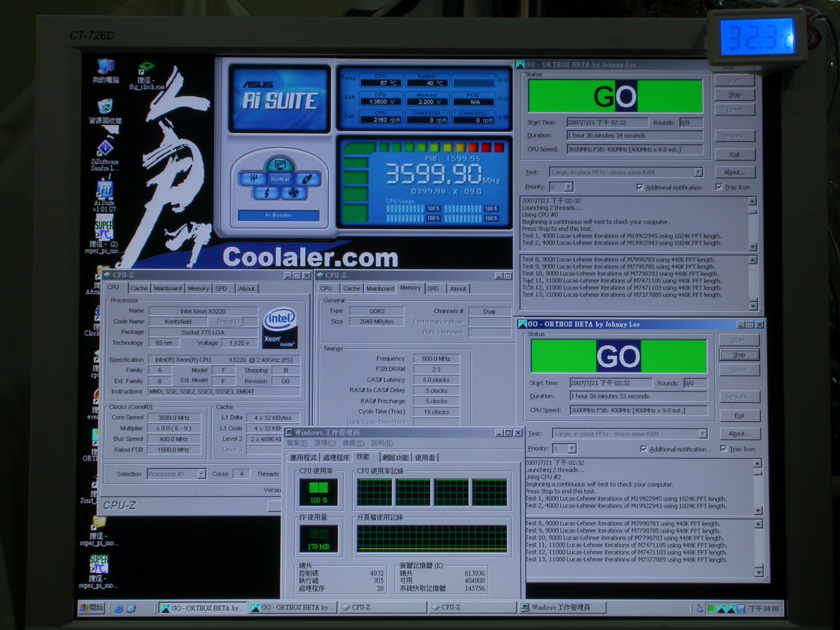Click Stop in upper ORTHOS window
The height and width of the screenshot is (630, 840).
pyautogui.click(x=734, y=95)
